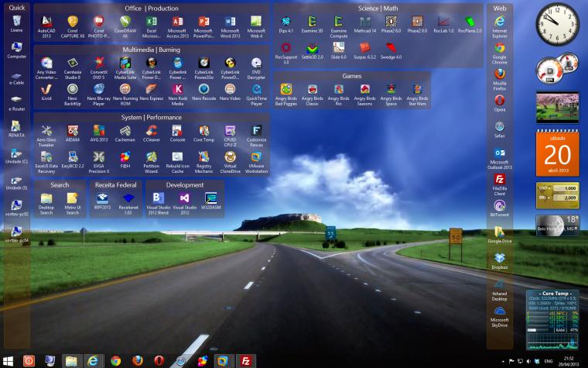The width and height of the screenshot is (588, 368).
Task: Select the RENATA folder icon
Action: 16,129
